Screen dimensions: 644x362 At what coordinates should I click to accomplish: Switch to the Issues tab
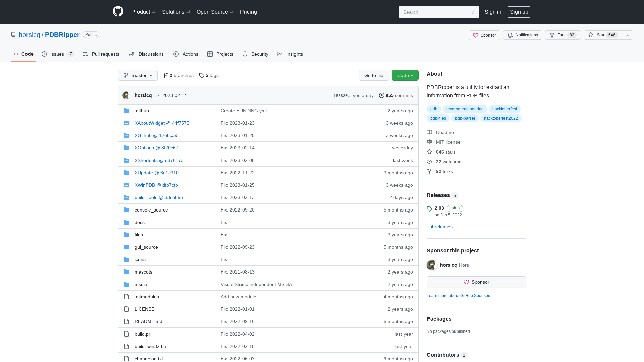[x=58, y=54]
